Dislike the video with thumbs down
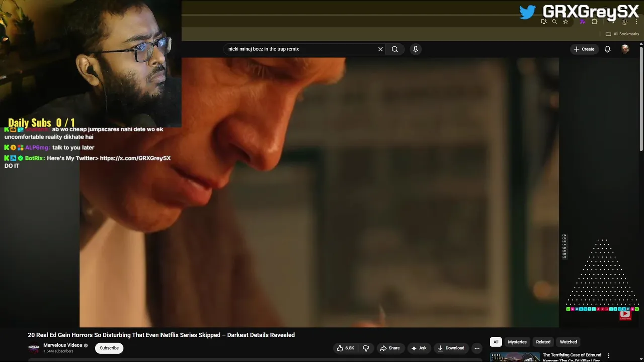Viewport: 644px width, 362px height. click(x=366, y=348)
